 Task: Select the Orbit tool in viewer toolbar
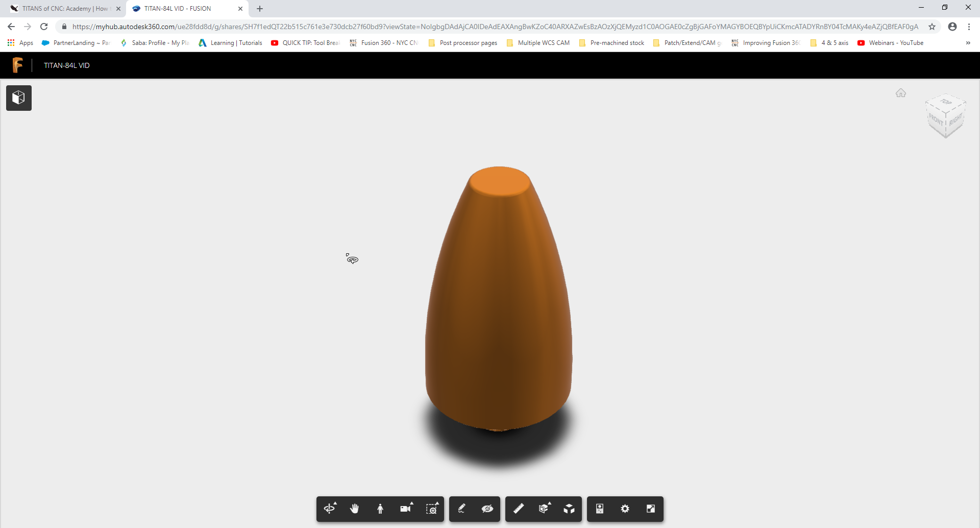(330, 509)
